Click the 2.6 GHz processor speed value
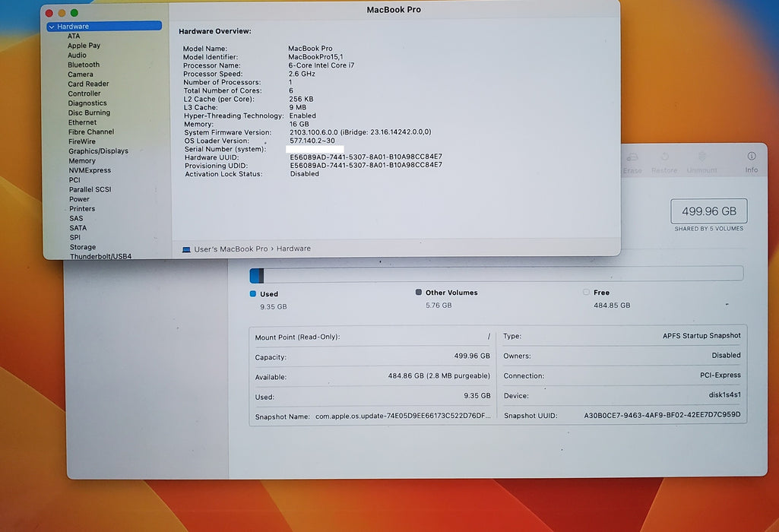Viewport: 779px width, 532px height. (302, 74)
